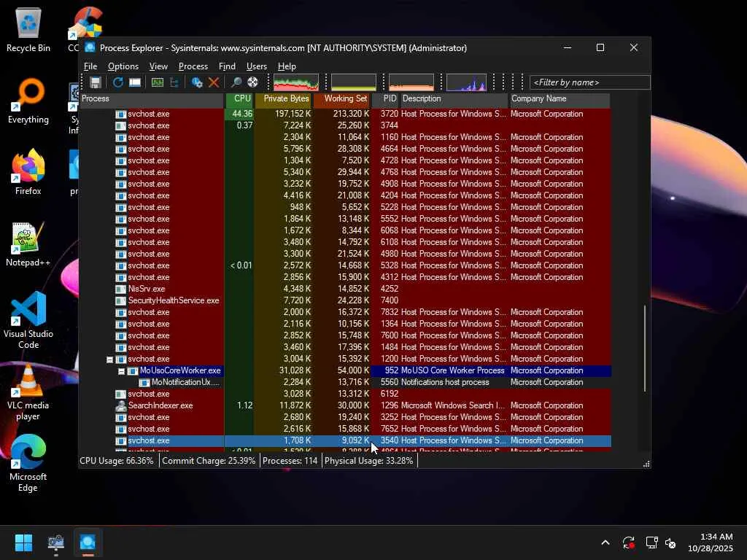Collapse the svchost.exe PID 1200 tree node
This screenshot has width=747, height=560.
tap(109, 359)
